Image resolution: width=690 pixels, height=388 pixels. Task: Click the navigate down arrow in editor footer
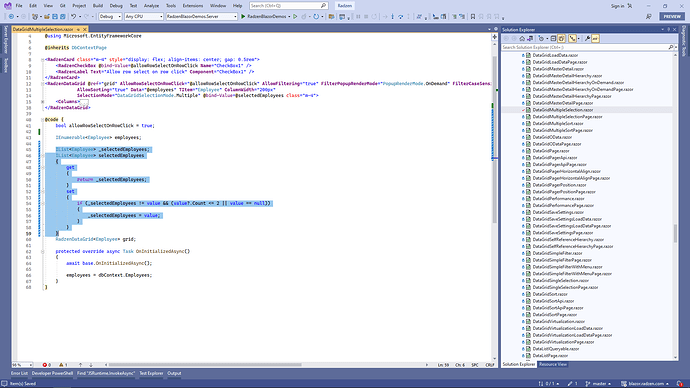pos(91,365)
